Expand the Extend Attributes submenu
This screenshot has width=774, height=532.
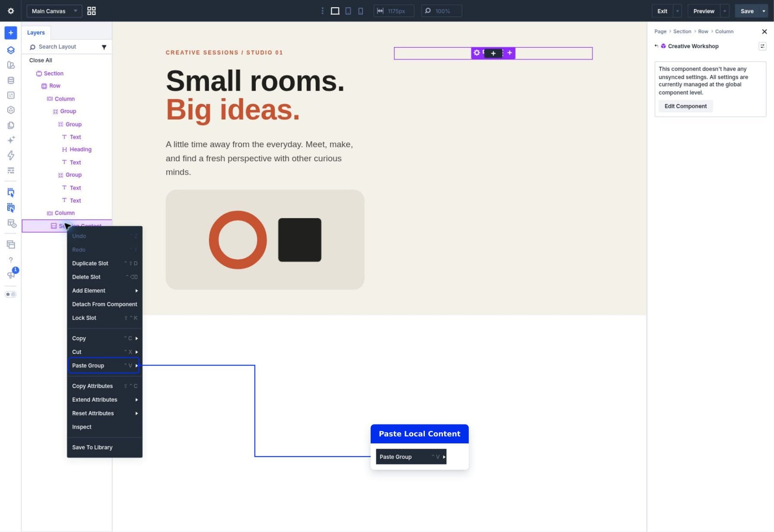(104, 400)
